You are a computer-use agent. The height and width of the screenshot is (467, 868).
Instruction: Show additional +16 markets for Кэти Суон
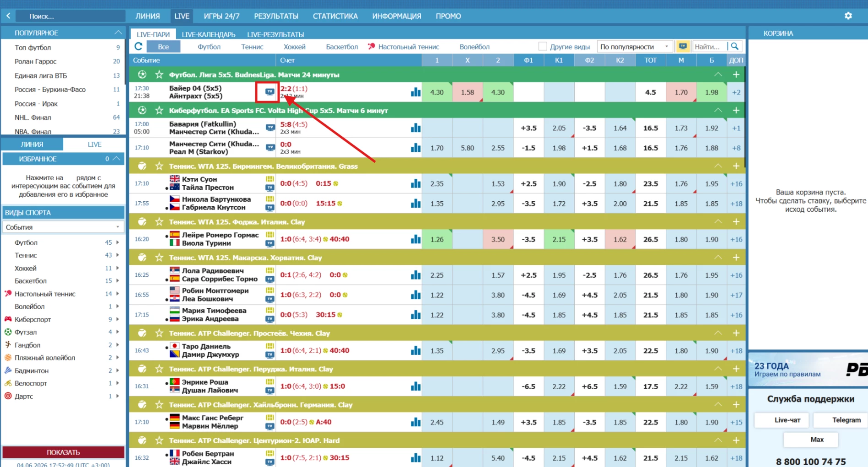point(736,183)
